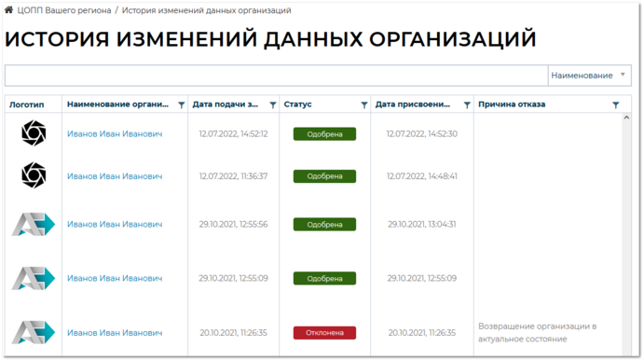Open Иванов Иван Иванович link dated 12.07.2022, 11:36:37

click(x=115, y=176)
